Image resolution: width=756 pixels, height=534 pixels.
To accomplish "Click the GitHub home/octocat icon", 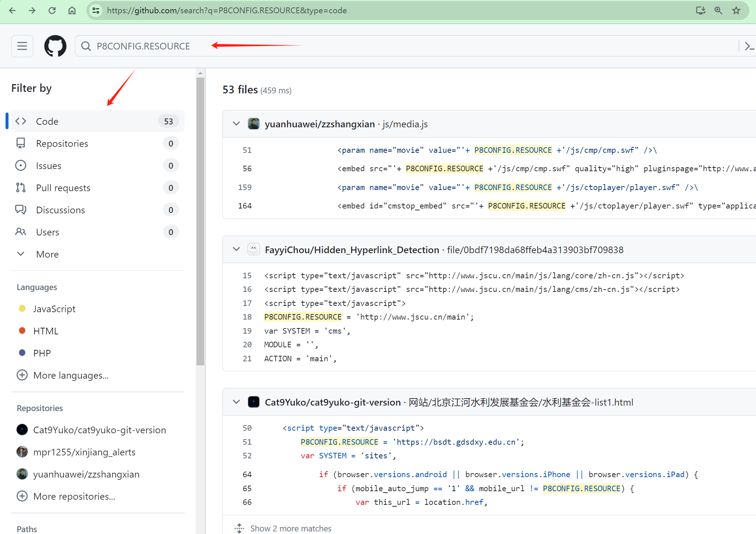I will [56, 46].
